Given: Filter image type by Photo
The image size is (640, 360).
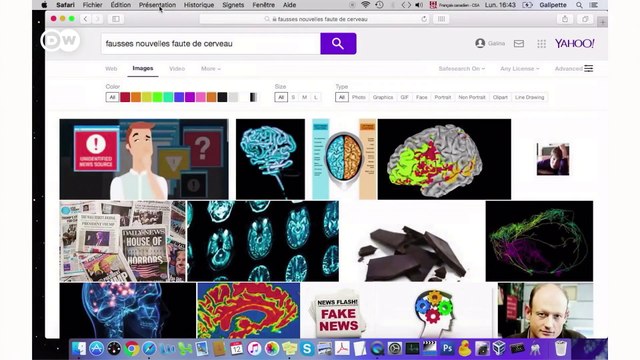Looking at the screenshot, I should [x=359, y=97].
